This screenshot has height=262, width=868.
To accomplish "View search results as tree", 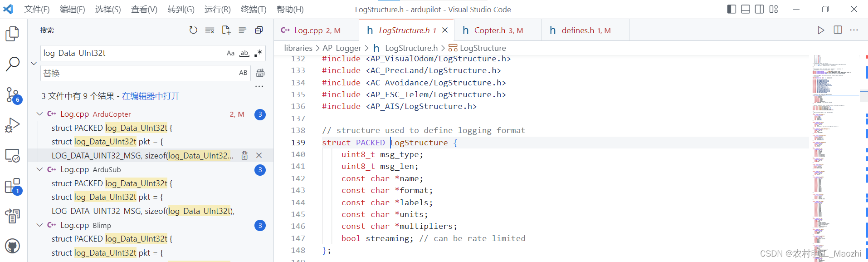I will 243,30.
